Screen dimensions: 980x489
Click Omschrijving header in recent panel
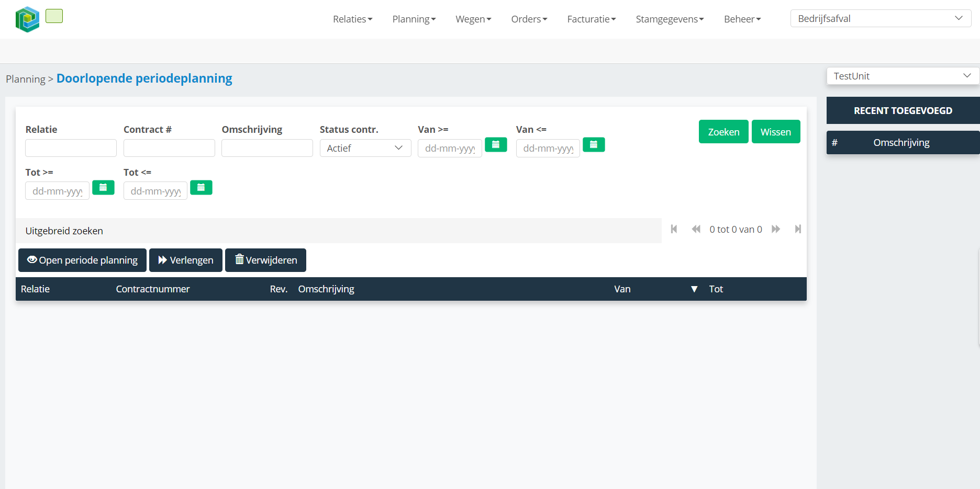(901, 143)
